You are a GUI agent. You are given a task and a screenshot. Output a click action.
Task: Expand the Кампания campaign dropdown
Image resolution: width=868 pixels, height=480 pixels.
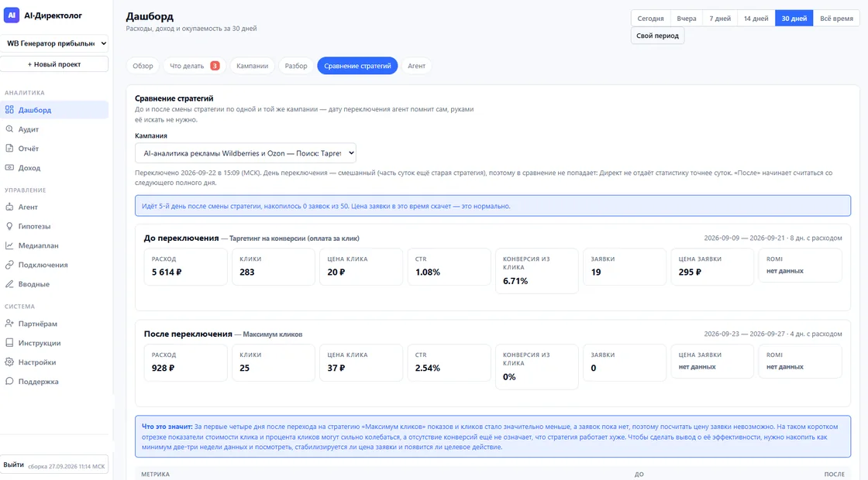245,153
